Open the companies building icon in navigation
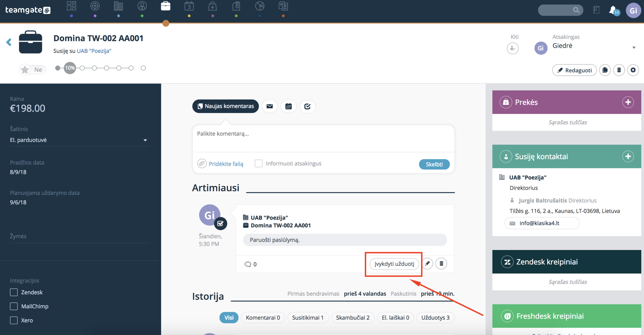The height and width of the screenshot is (335, 644). 118,6
